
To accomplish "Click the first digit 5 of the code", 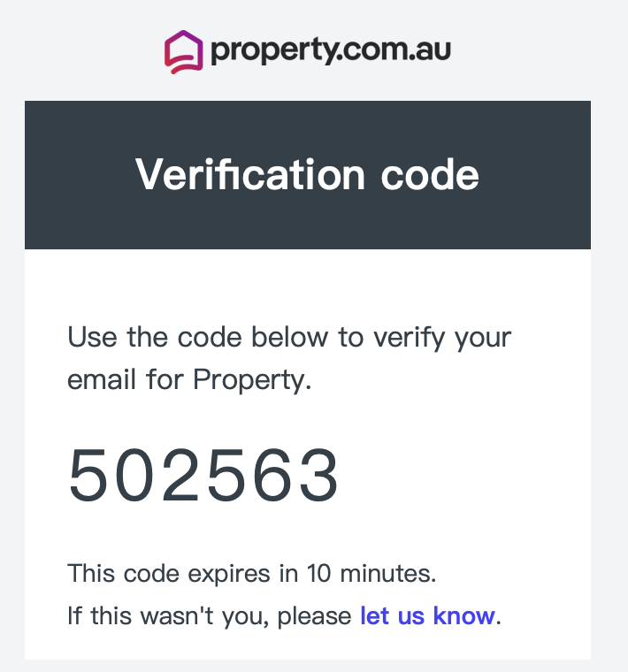I will [x=88, y=475].
